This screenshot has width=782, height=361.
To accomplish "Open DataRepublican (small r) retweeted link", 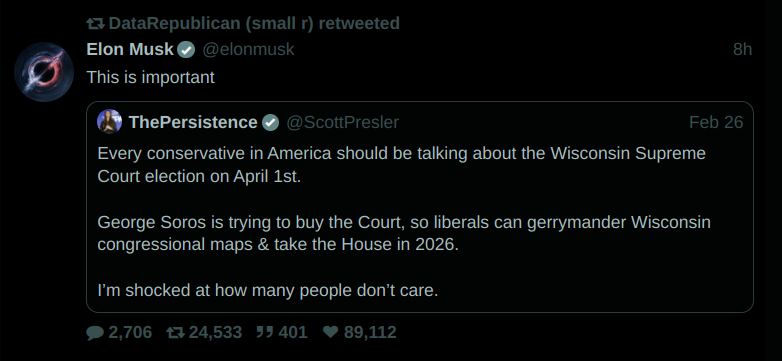I will (254, 23).
